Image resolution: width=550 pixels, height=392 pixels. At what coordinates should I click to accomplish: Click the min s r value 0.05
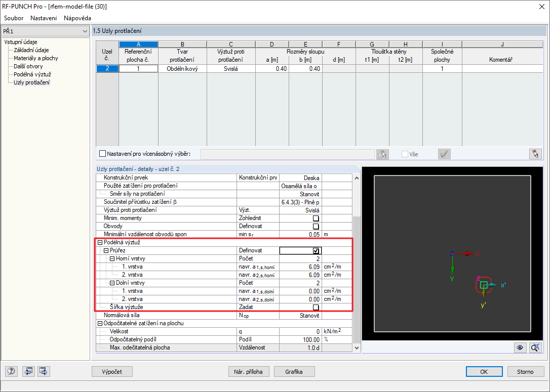[x=300, y=234]
